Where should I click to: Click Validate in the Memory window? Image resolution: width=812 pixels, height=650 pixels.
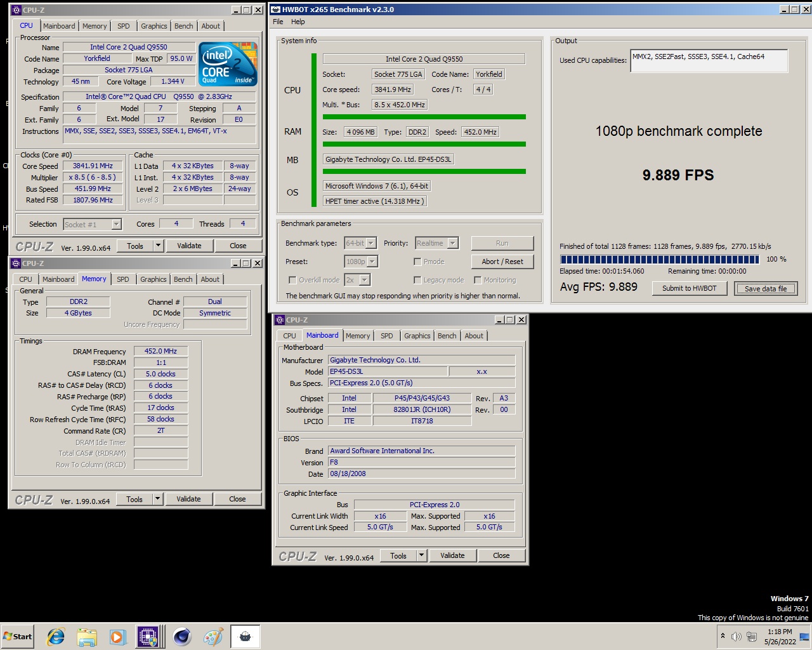tap(188, 499)
